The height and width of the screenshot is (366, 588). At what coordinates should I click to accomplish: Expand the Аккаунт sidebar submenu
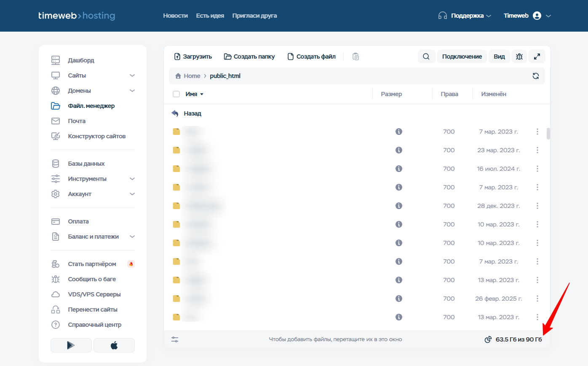tap(132, 194)
